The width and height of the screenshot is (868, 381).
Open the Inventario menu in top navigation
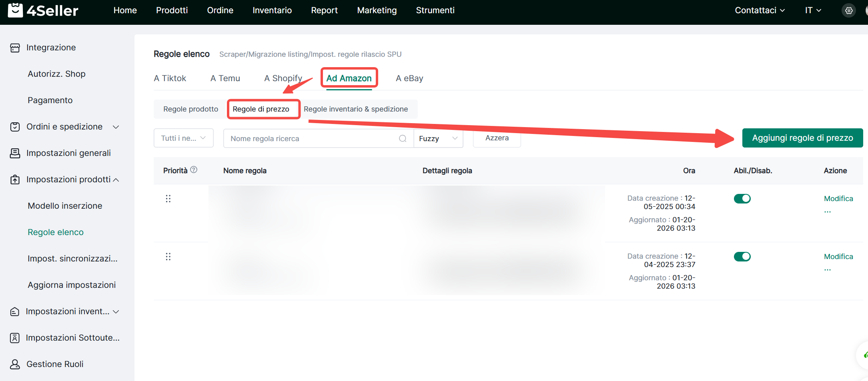272,10
